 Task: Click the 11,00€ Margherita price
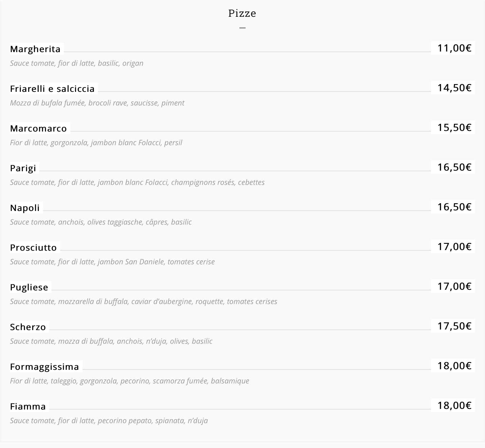tap(454, 48)
